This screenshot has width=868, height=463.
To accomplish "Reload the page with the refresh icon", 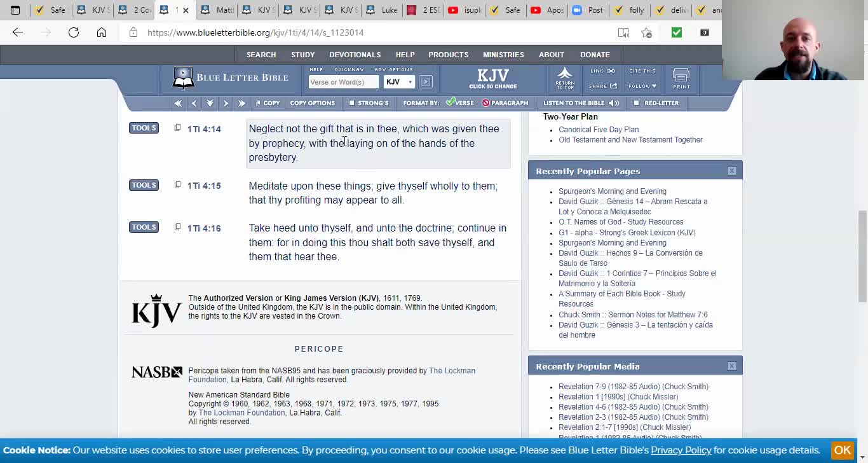I will (74, 32).
